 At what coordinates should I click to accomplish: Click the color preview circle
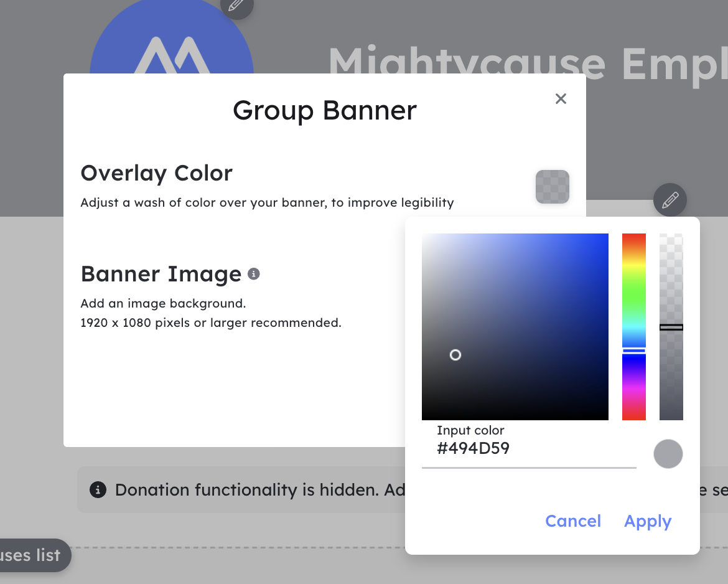click(668, 453)
